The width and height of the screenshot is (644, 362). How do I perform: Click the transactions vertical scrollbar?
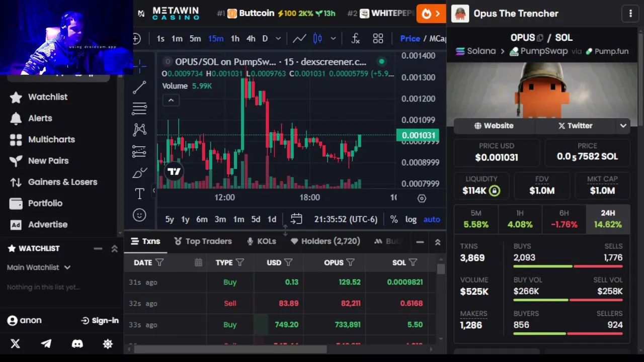[441, 269]
